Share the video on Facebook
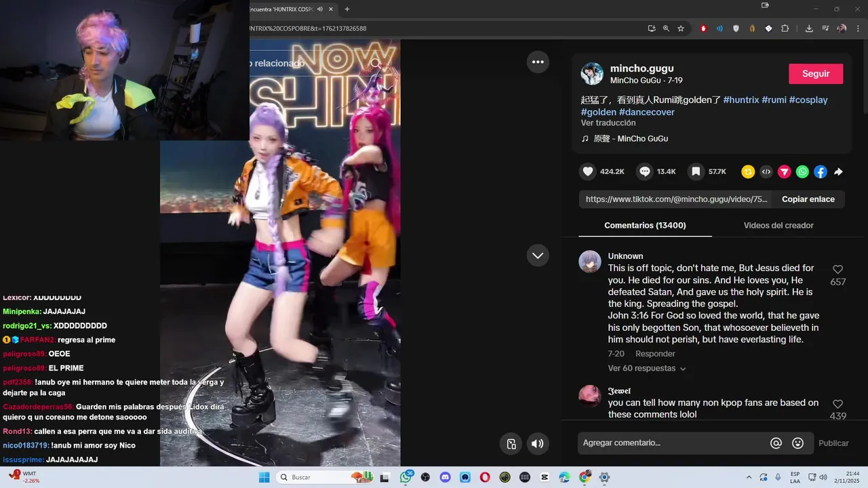Viewport: 868px width, 488px height. point(821,171)
